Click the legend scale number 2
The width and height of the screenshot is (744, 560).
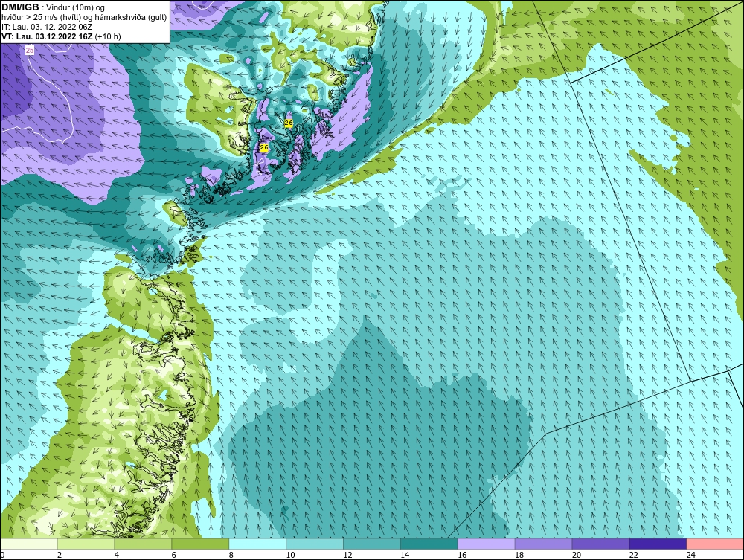point(60,555)
